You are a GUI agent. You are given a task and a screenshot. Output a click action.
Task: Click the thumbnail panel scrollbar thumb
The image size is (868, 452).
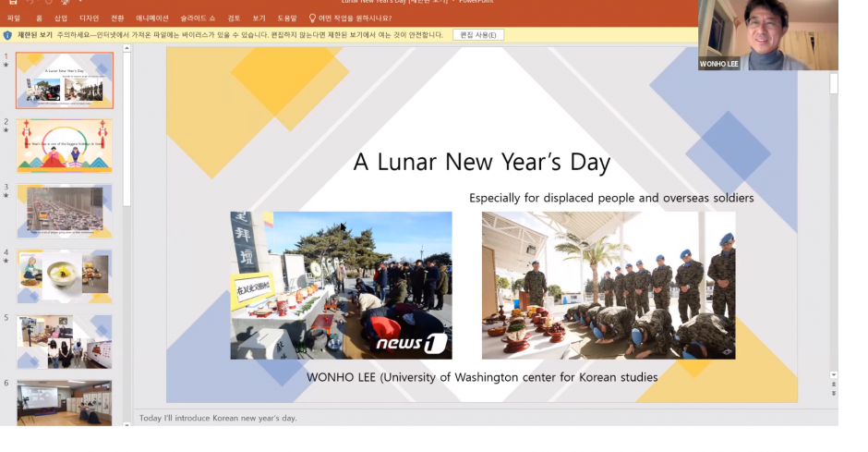127,129
